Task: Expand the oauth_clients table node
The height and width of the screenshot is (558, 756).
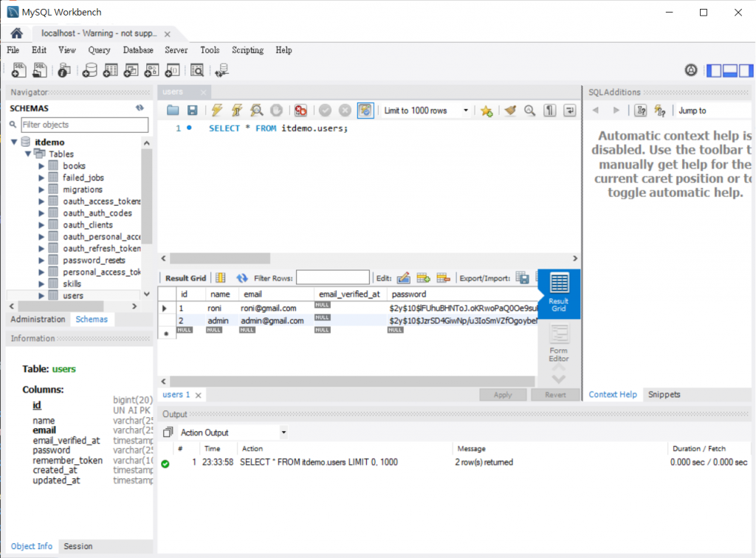Action: click(41, 225)
